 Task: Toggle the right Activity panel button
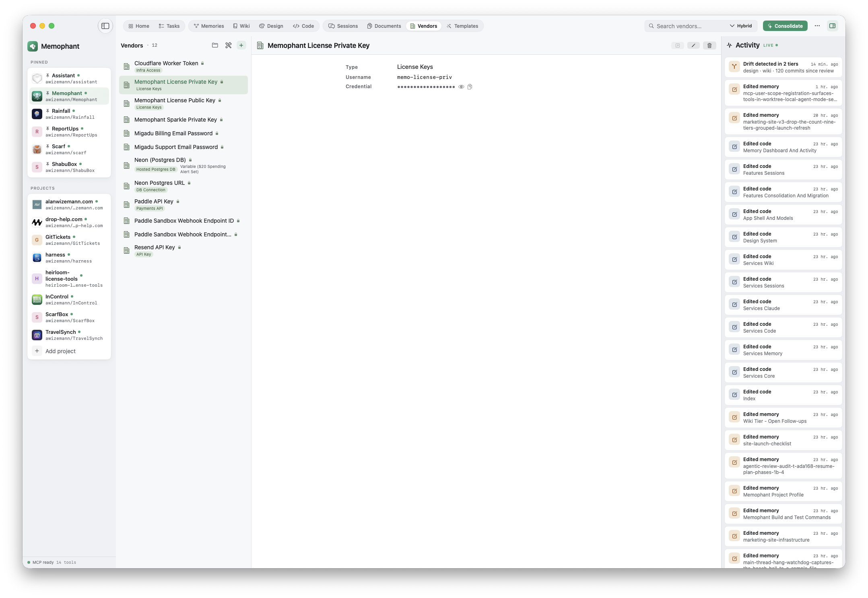(x=832, y=26)
